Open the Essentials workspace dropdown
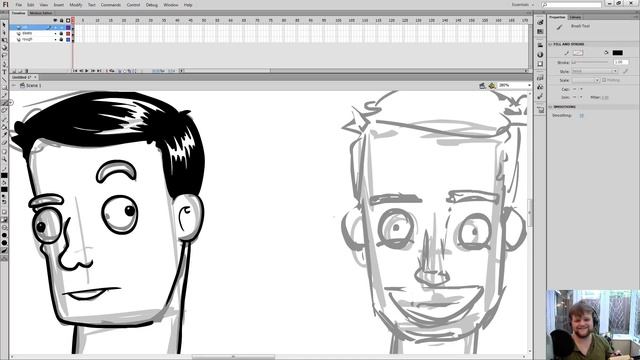Screen dimensions: 640x360 pos(523,4)
